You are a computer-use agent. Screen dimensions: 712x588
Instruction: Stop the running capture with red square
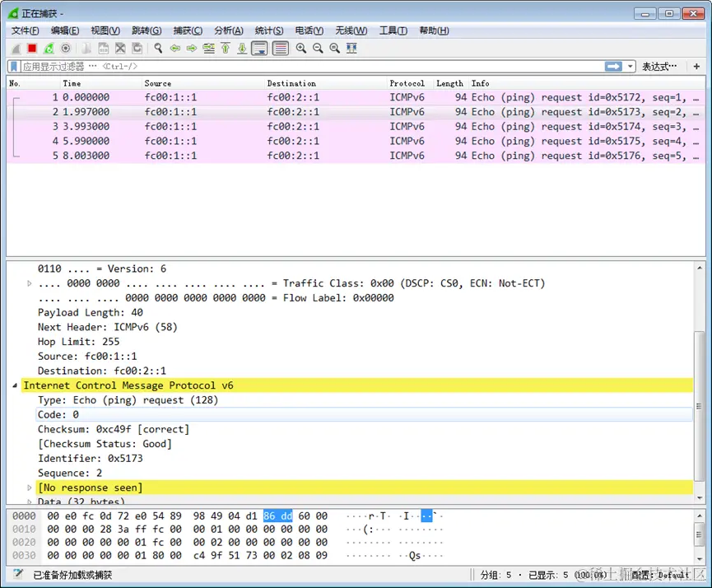32,48
